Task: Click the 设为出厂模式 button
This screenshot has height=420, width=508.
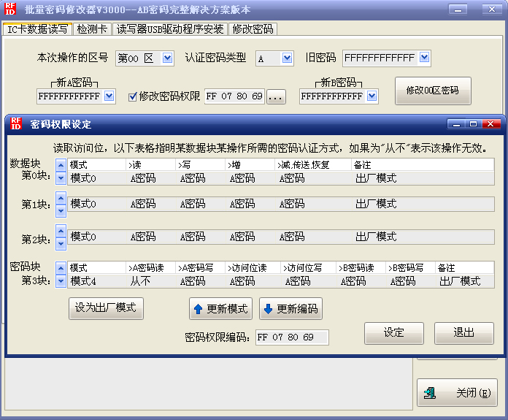Action: [106, 308]
